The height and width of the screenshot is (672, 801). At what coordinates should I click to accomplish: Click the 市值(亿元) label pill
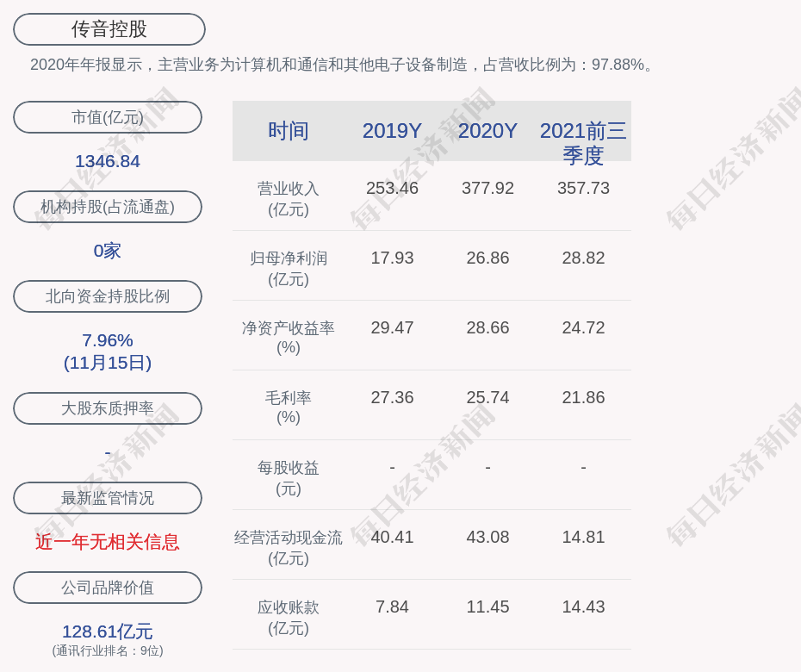(108, 117)
